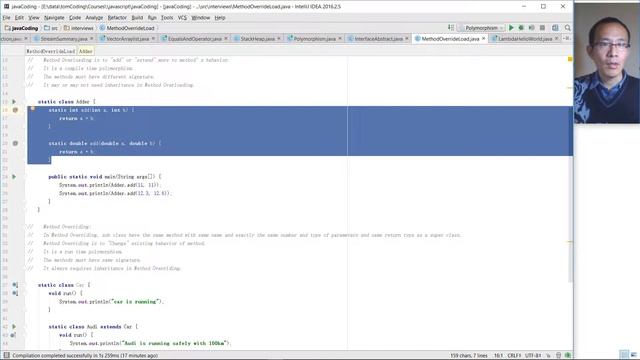Click the lock read-only icon in status bar
640x360 pixels.
click(x=548, y=356)
